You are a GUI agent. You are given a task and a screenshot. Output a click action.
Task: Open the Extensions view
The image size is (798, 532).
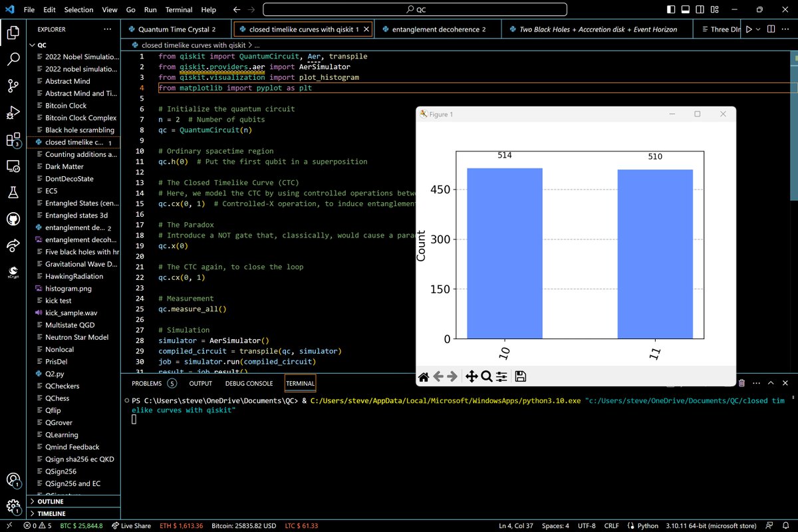coord(13,140)
